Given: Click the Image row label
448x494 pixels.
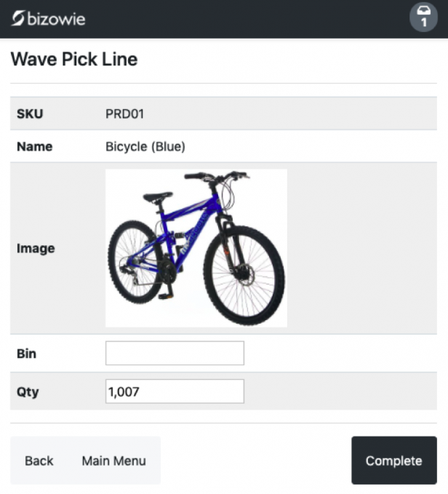Looking at the screenshot, I should coord(36,248).
